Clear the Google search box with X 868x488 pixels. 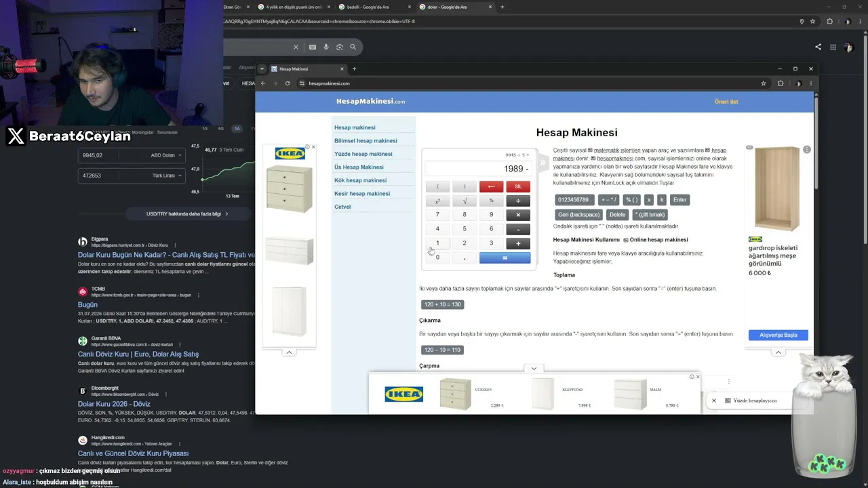296,47
